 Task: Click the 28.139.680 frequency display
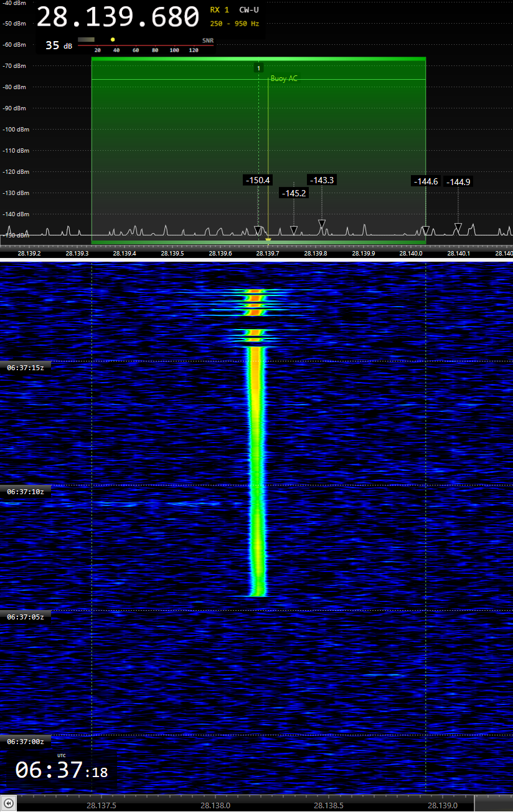(118, 17)
